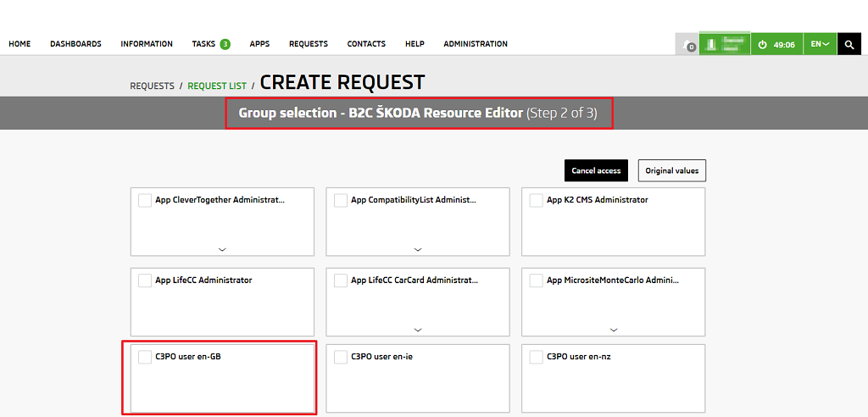Click the C3PO user en-GB label
The image size is (868, 417).
click(x=188, y=357)
